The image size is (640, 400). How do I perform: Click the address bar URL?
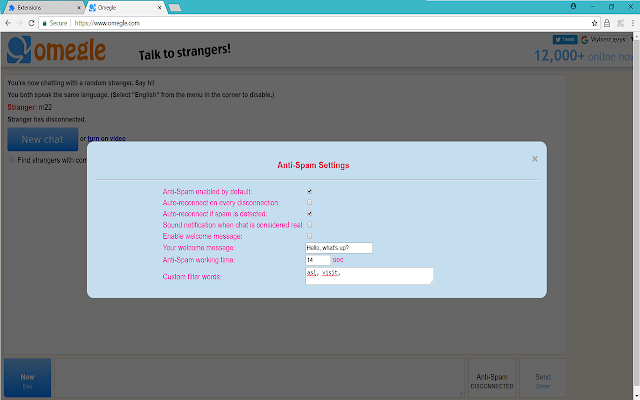(107, 23)
